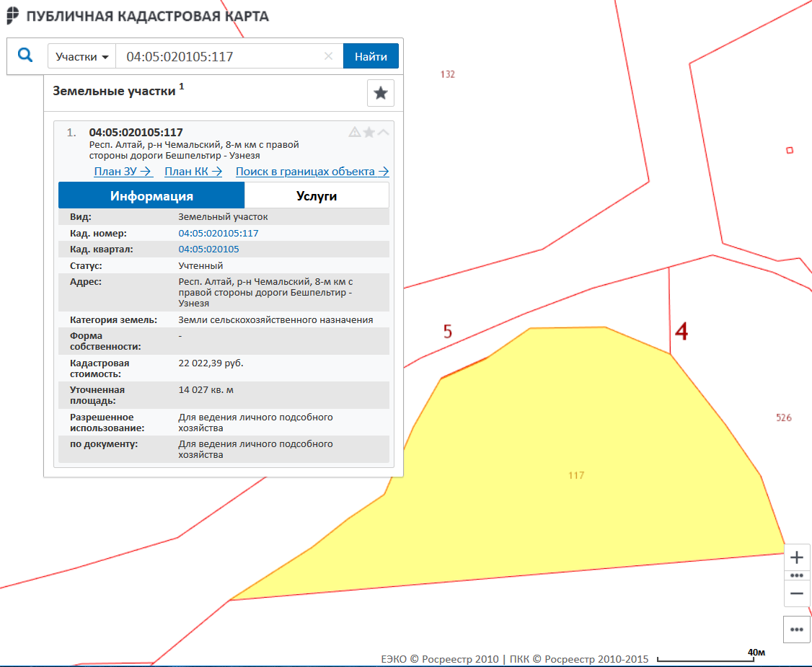This screenshot has width=812, height=667.
Task: Open the map tools ellipsis button
Action: point(797,630)
